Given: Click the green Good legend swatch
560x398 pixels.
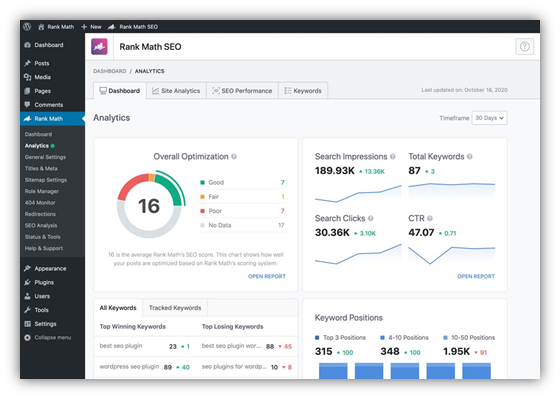Looking at the screenshot, I should pos(202,183).
